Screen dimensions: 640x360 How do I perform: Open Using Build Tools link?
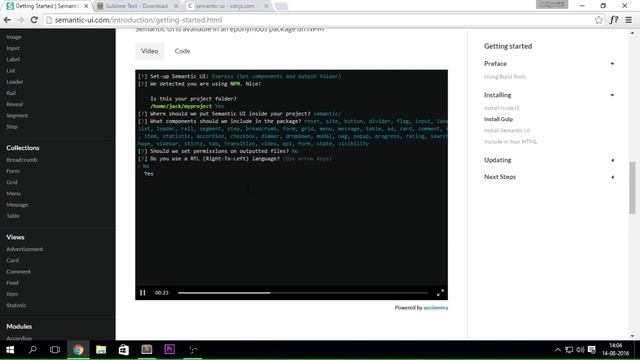tap(505, 77)
